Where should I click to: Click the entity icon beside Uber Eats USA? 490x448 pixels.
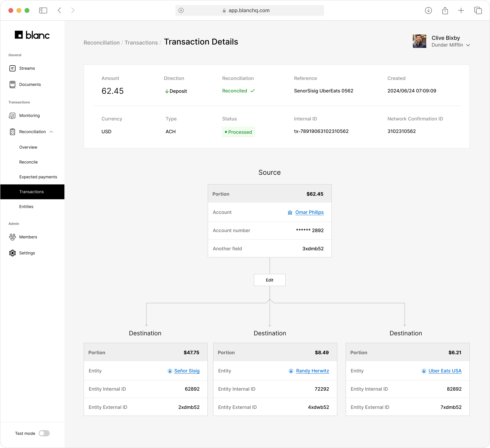[424, 371]
